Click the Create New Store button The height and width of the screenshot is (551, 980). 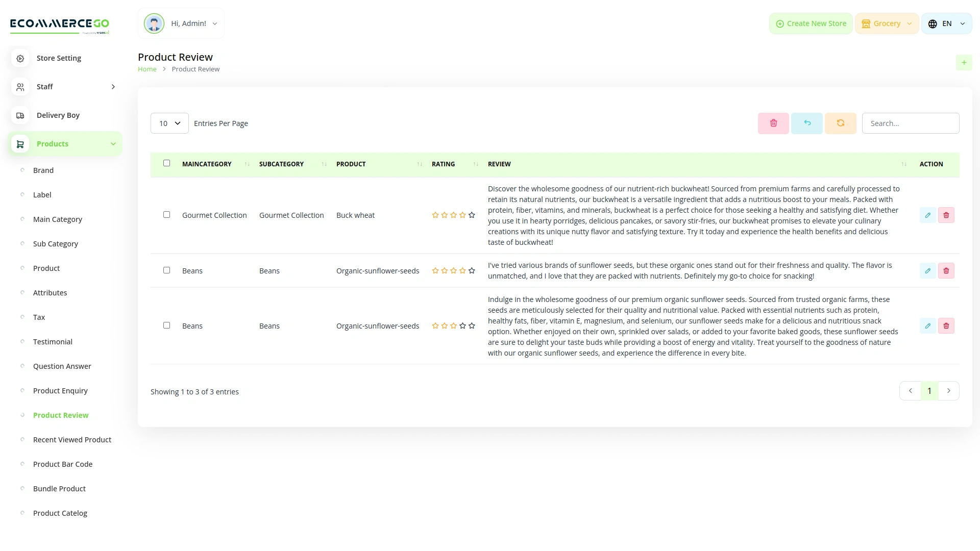pos(811,23)
